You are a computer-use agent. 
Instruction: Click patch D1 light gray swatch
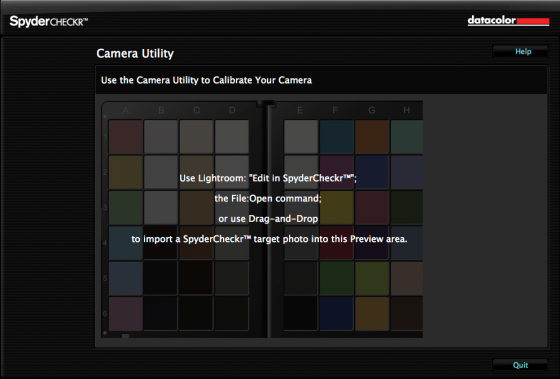click(232, 137)
